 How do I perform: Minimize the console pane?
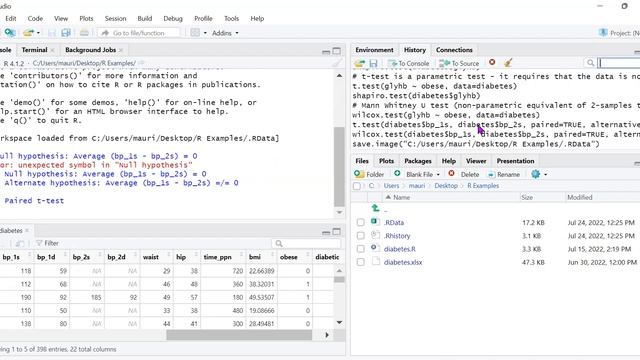[x=326, y=52]
